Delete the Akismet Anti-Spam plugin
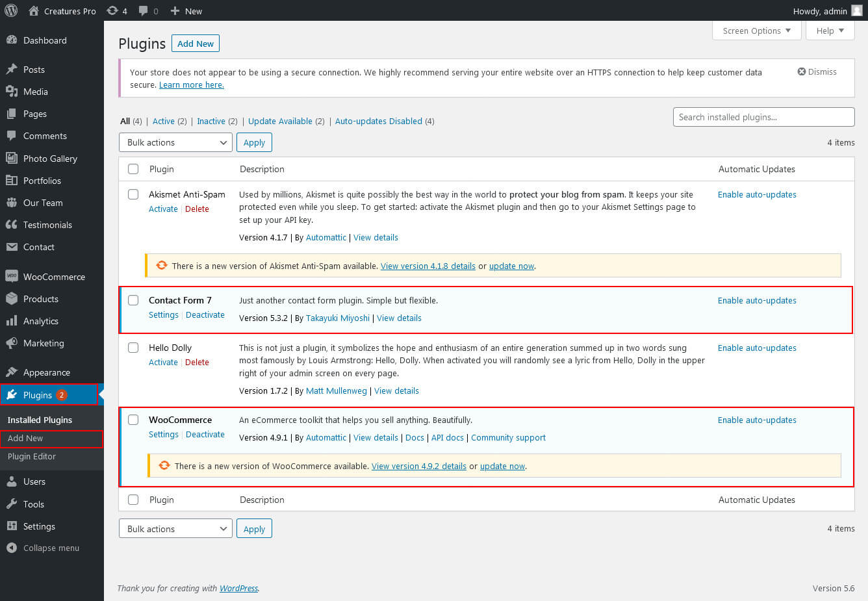 [x=197, y=209]
